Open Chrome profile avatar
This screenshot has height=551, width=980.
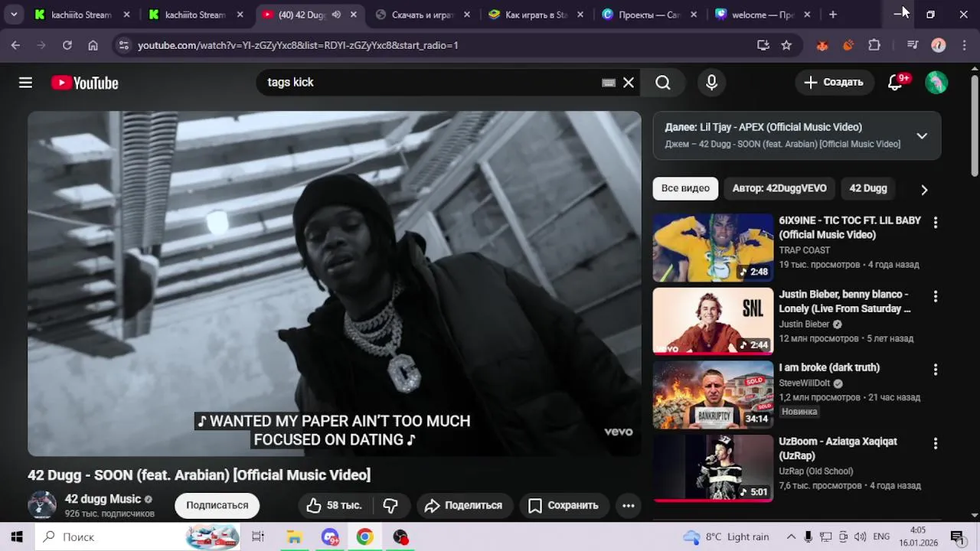(939, 45)
